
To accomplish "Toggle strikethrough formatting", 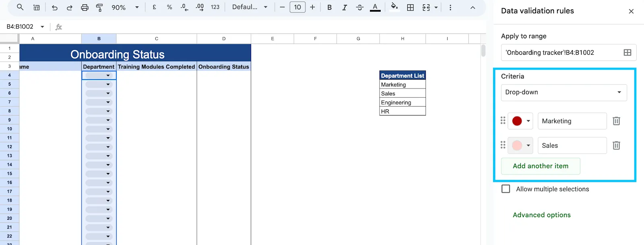I will (360, 7).
